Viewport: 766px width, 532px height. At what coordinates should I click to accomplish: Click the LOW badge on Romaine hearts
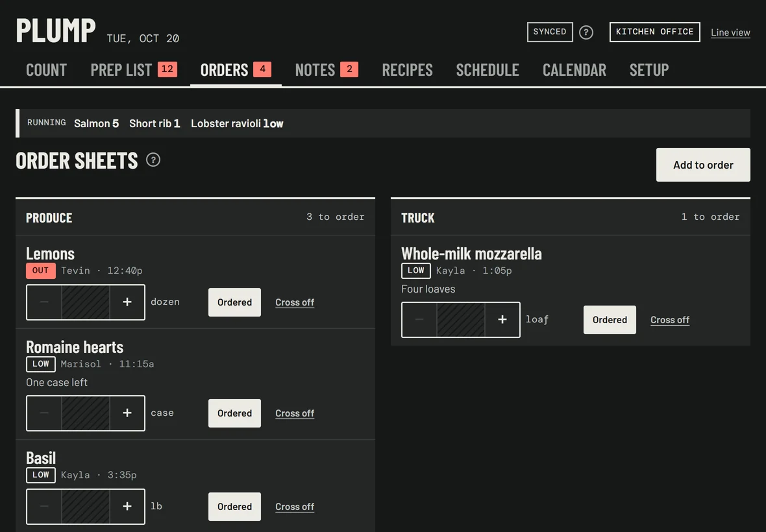(x=40, y=364)
